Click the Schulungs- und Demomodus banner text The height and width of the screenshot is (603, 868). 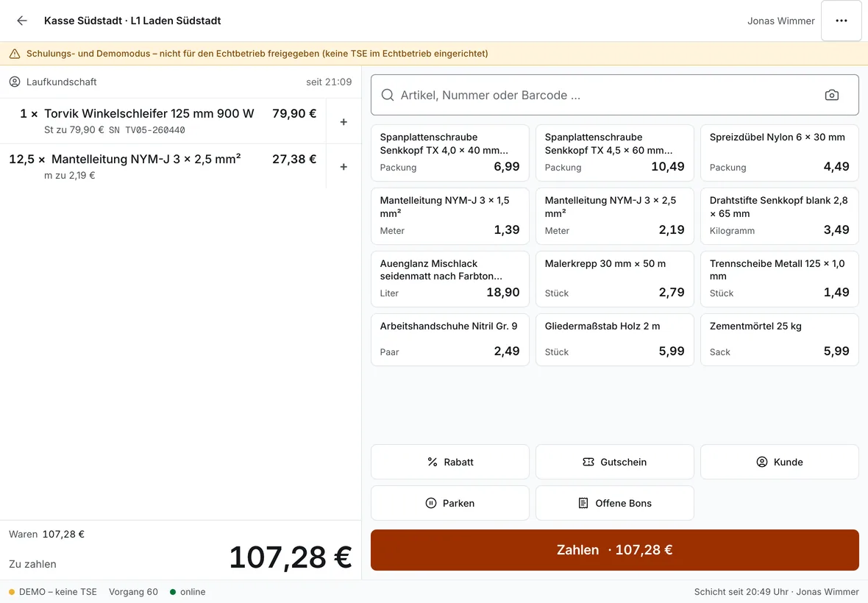click(x=257, y=54)
